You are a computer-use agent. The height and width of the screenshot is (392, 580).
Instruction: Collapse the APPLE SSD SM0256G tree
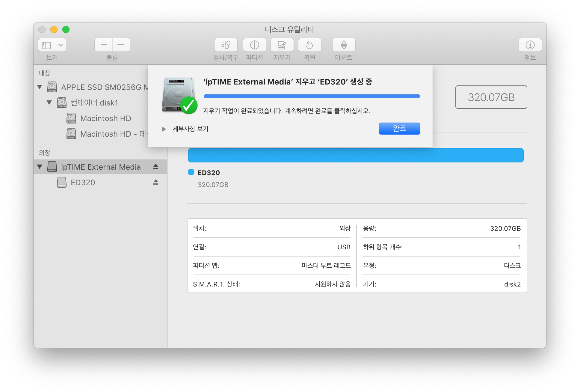(40, 87)
